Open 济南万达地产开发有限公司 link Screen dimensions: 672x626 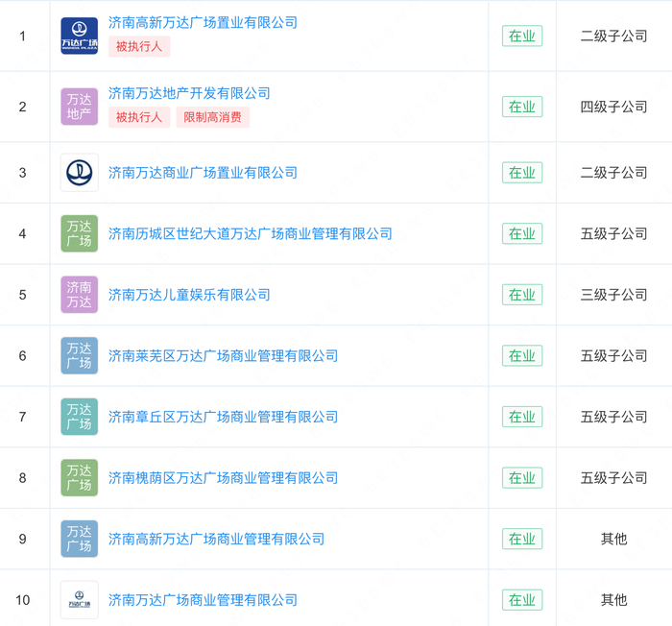(x=189, y=93)
